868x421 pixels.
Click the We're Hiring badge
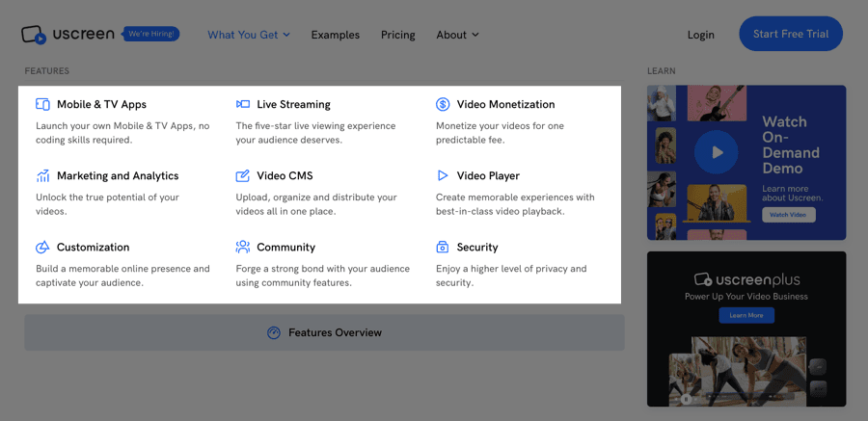pyautogui.click(x=151, y=34)
